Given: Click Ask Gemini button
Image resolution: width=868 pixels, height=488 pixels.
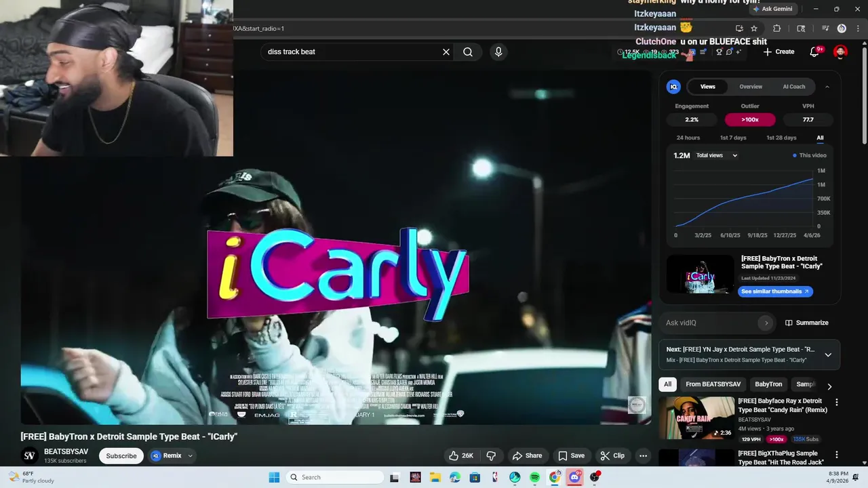Looking at the screenshot, I should pos(772,9).
